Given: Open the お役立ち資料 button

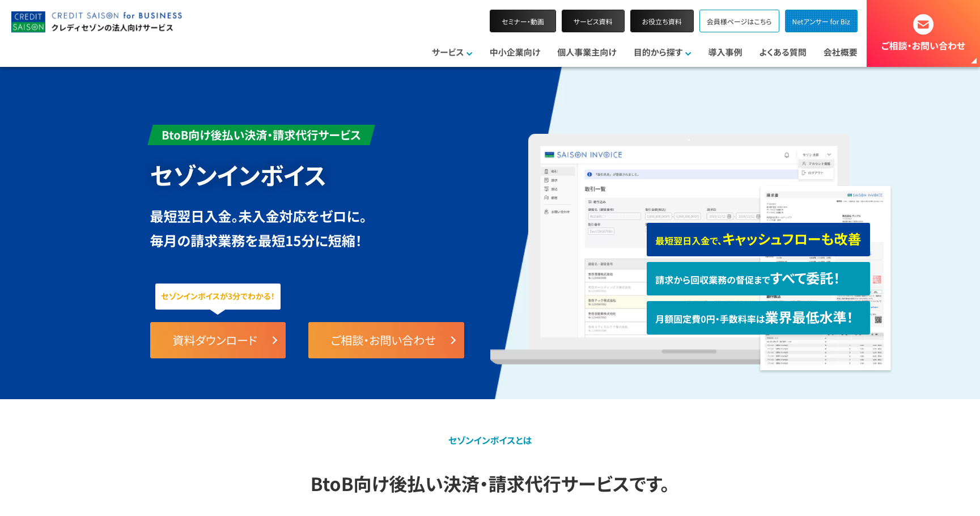Looking at the screenshot, I should (x=662, y=21).
